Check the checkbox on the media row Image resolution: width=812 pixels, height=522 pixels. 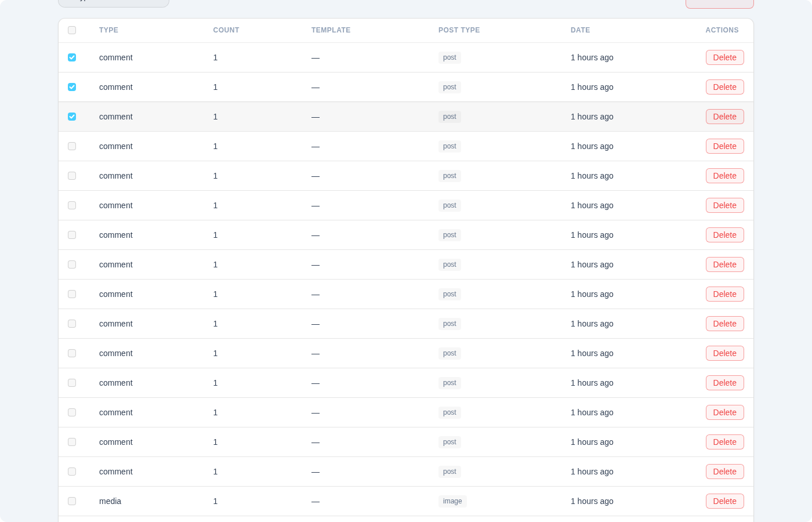[x=72, y=501]
